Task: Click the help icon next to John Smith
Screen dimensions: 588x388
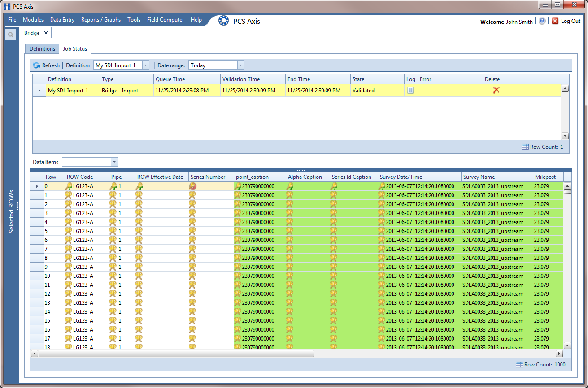Action: click(542, 21)
